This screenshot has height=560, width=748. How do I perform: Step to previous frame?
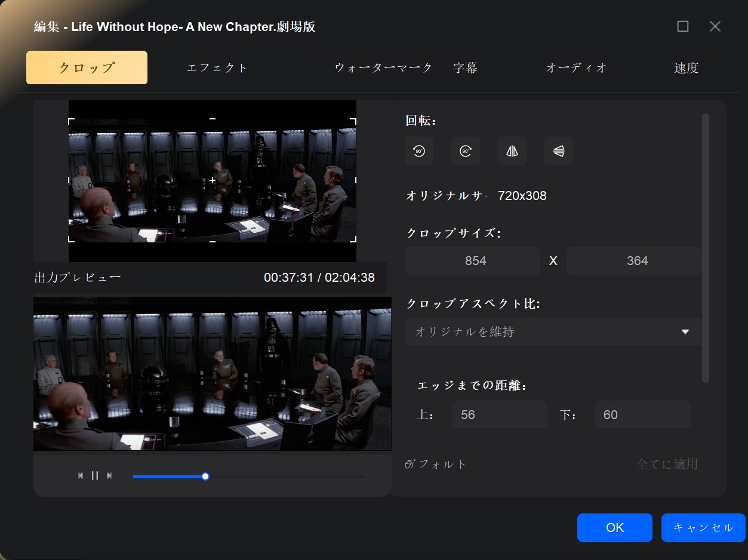(81, 476)
